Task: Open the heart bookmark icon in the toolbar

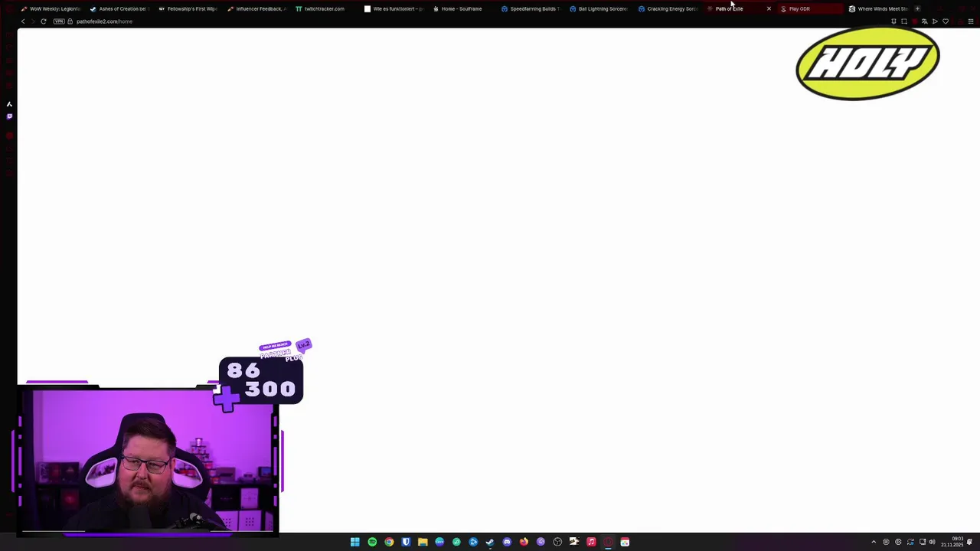Action: (946, 21)
